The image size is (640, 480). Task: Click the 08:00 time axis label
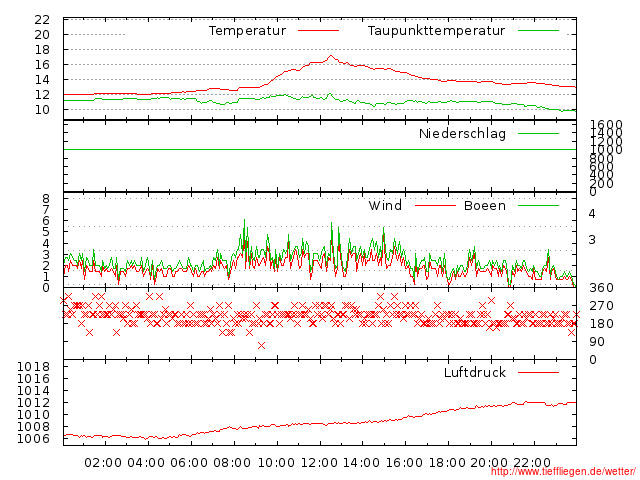click(x=232, y=463)
